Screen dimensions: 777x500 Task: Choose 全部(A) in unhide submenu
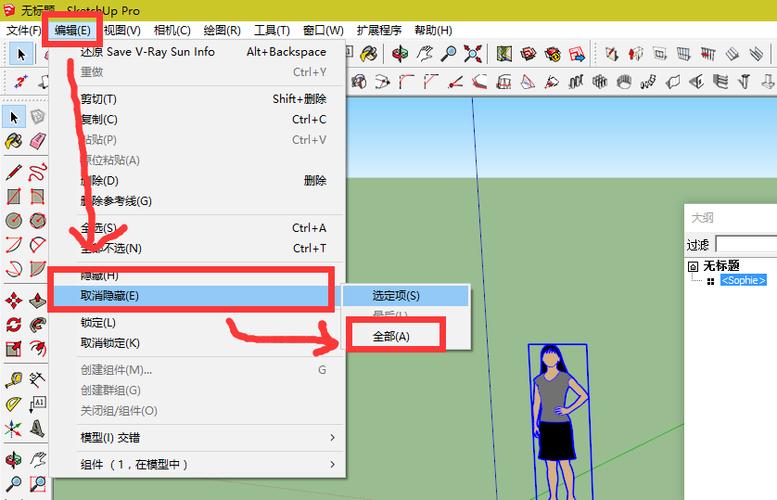click(x=405, y=336)
